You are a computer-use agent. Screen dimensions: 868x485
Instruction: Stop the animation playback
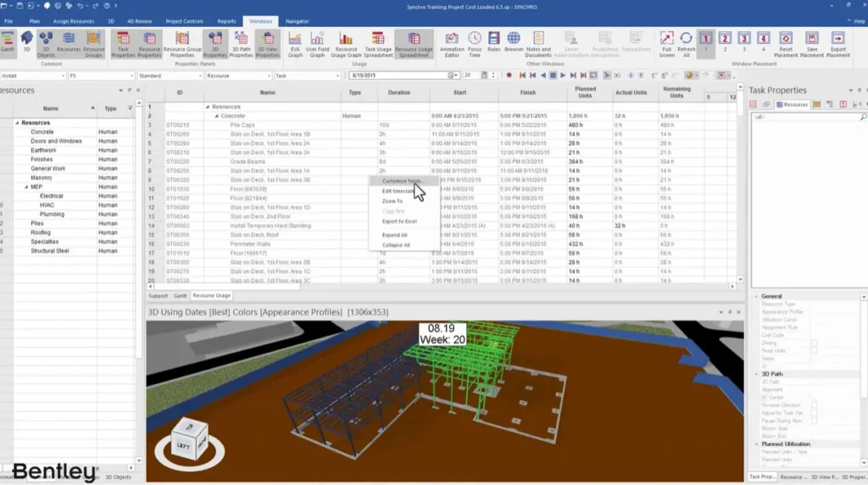click(553, 75)
